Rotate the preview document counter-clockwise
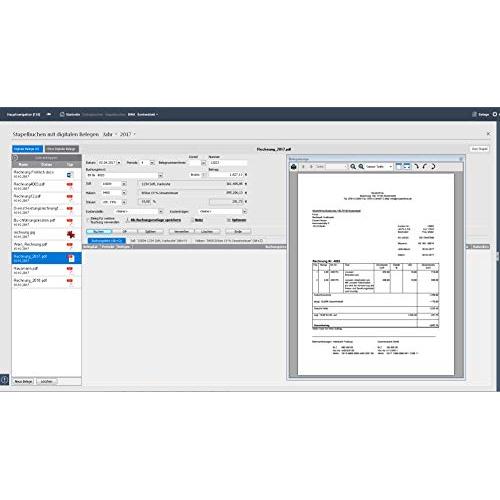The width and height of the screenshot is (500, 500). coord(424,166)
